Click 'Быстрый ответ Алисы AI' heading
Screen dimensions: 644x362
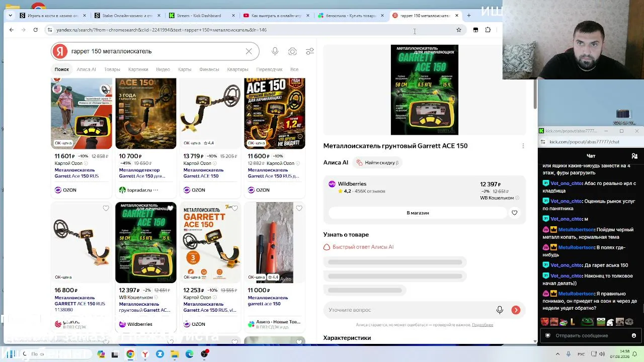[x=363, y=247]
